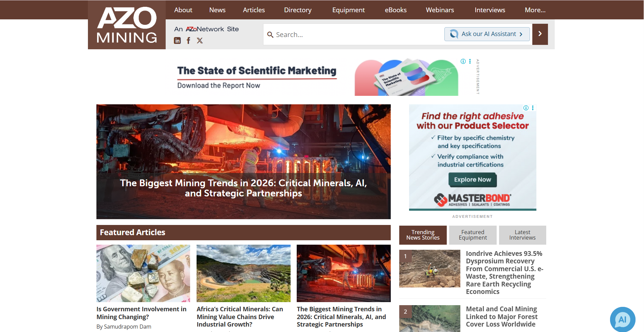
Task: Open the Interviews menu item
Action: [490, 10]
